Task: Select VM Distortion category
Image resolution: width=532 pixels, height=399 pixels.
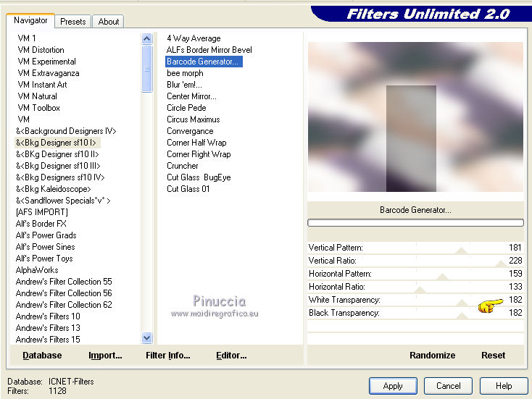Action: [41, 50]
